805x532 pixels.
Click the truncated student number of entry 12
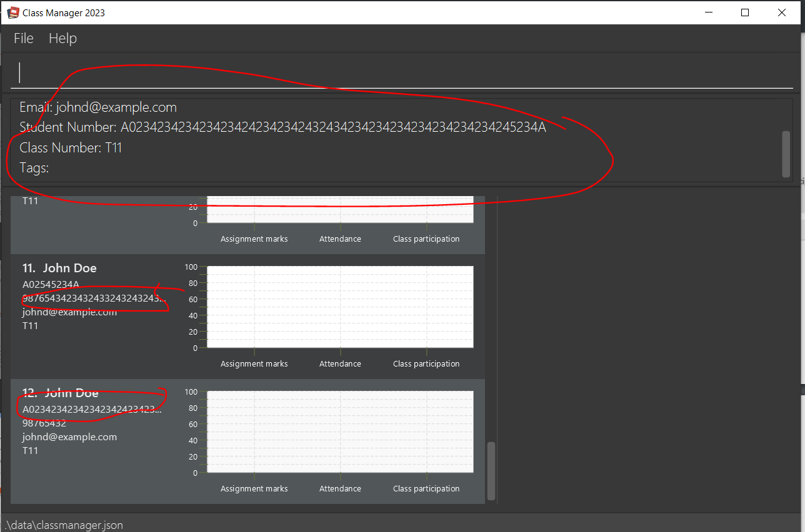(x=91, y=409)
